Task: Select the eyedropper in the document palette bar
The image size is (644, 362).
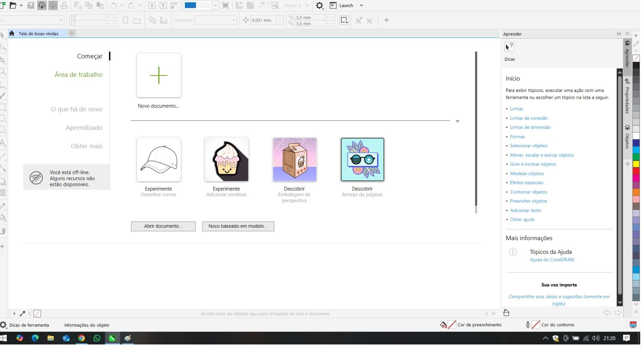Action: pyautogui.click(x=23, y=314)
